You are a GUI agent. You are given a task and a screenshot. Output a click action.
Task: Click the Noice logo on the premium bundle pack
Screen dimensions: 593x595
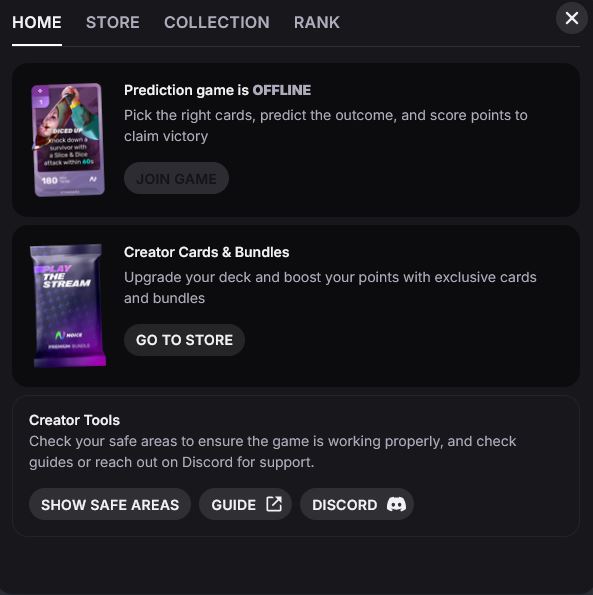(x=68, y=335)
